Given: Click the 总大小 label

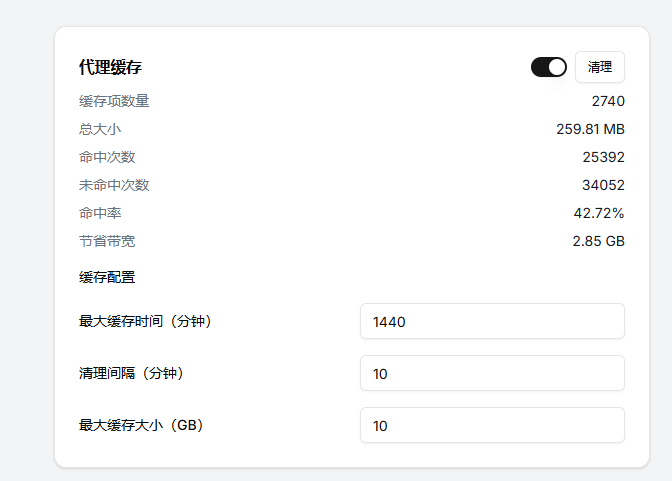Looking at the screenshot, I should pyautogui.click(x=100, y=129).
